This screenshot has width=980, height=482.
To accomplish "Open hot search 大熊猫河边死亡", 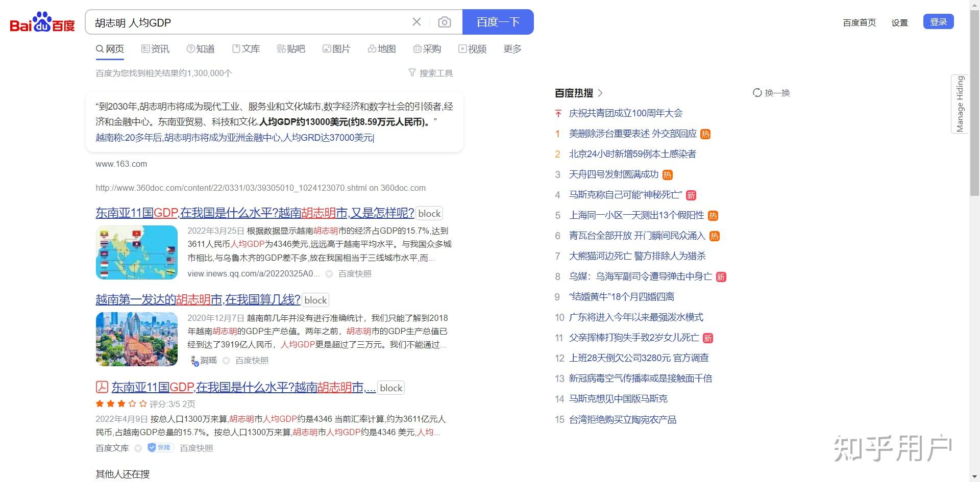I will [x=637, y=256].
